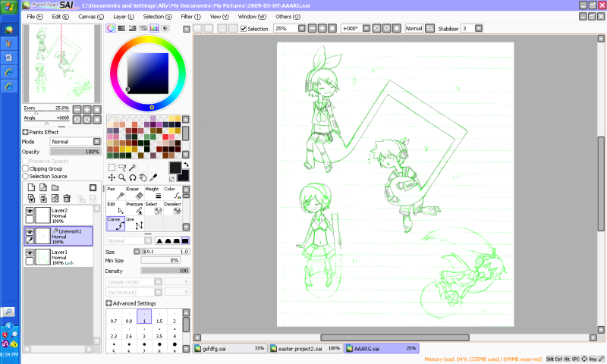Open the Filter menu

191,17
